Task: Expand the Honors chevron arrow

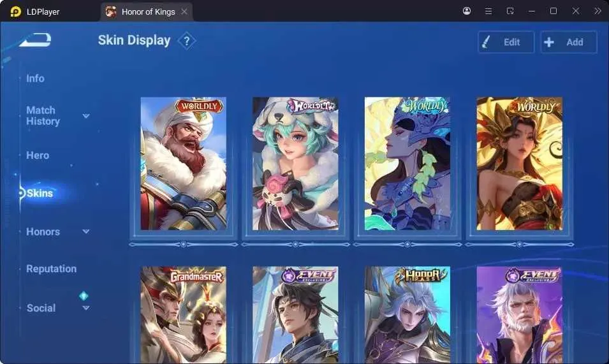Action: pos(86,231)
